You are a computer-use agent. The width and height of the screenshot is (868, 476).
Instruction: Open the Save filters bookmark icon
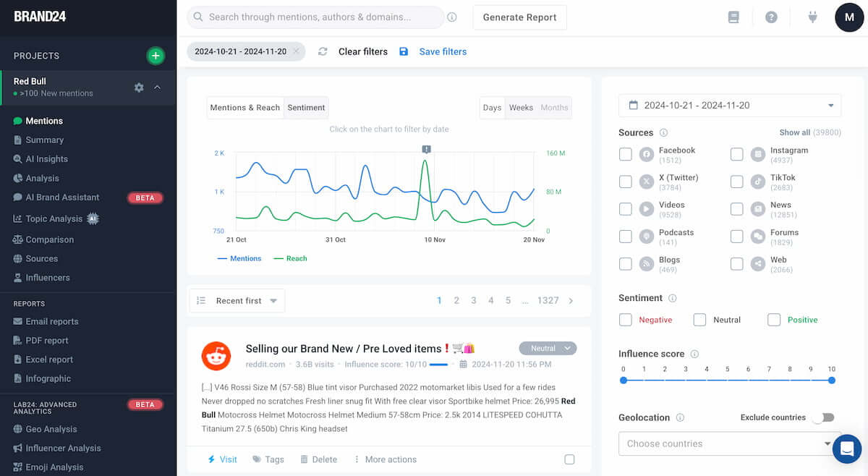[x=404, y=51]
